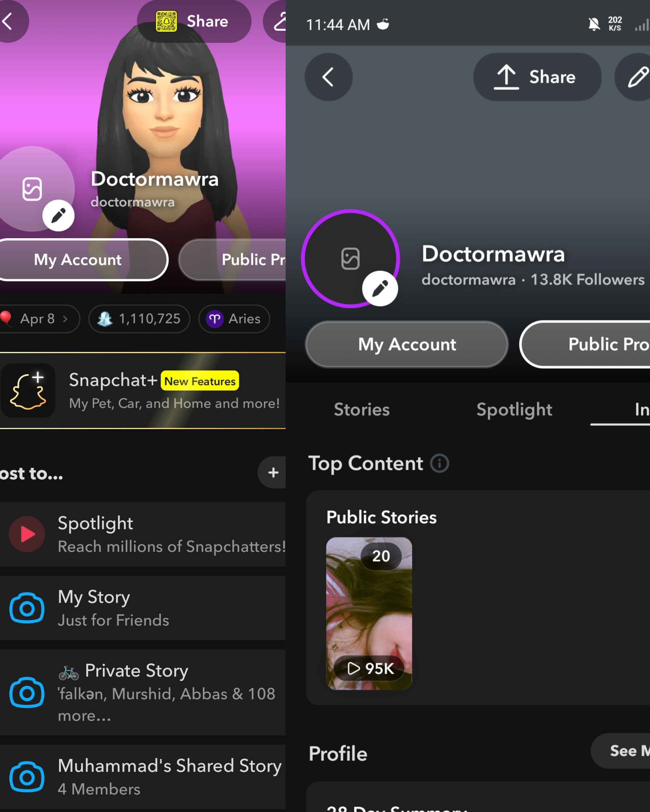
Task: Tap the plus button next to Post to
Action: [272, 472]
